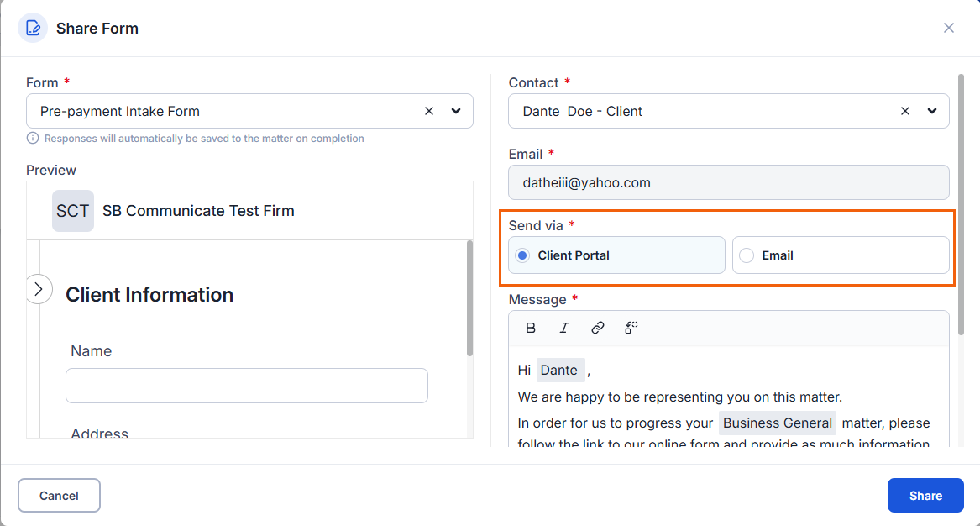Click the right panel vertical scrollbar
The image size is (980, 526).
click(961, 193)
